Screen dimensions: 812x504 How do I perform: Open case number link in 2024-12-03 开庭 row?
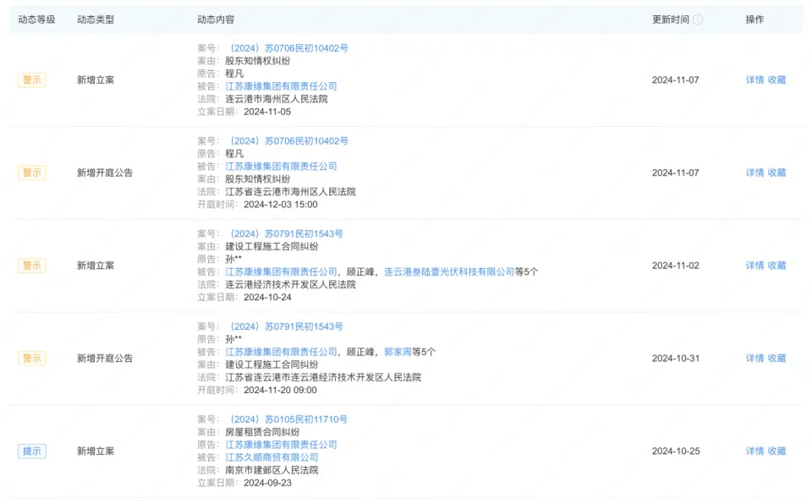coord(288,141)
